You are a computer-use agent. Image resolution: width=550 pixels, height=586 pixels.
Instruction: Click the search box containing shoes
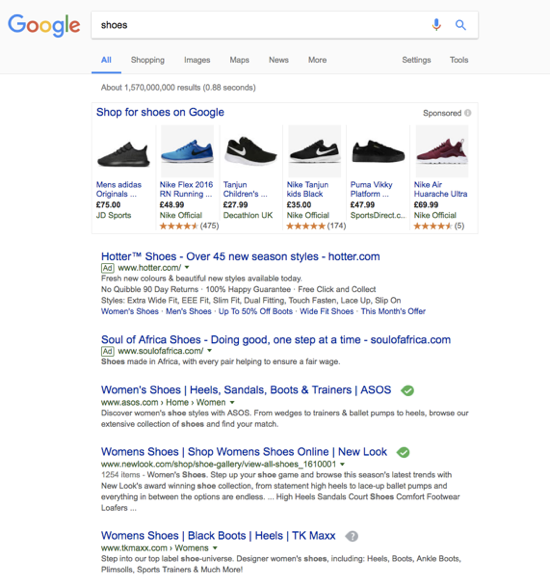[262, 25]
